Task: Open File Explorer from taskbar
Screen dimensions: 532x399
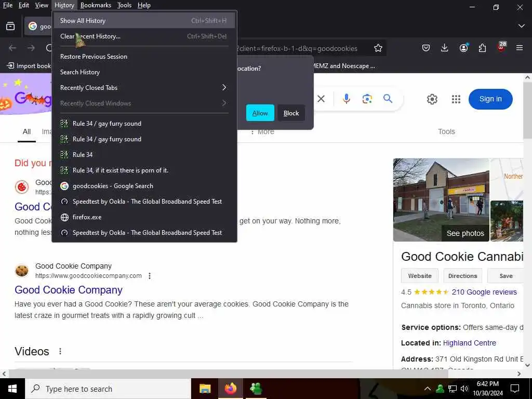Action: [x=205, y=389]
